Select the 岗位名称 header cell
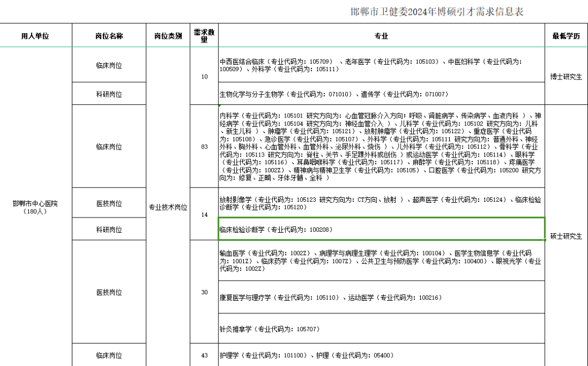588x366 pixels. (109, 36)
